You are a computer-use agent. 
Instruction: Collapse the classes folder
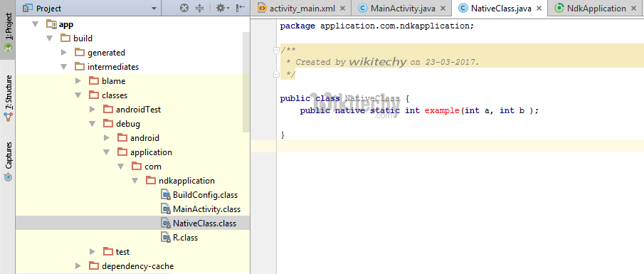click(78, 95)
